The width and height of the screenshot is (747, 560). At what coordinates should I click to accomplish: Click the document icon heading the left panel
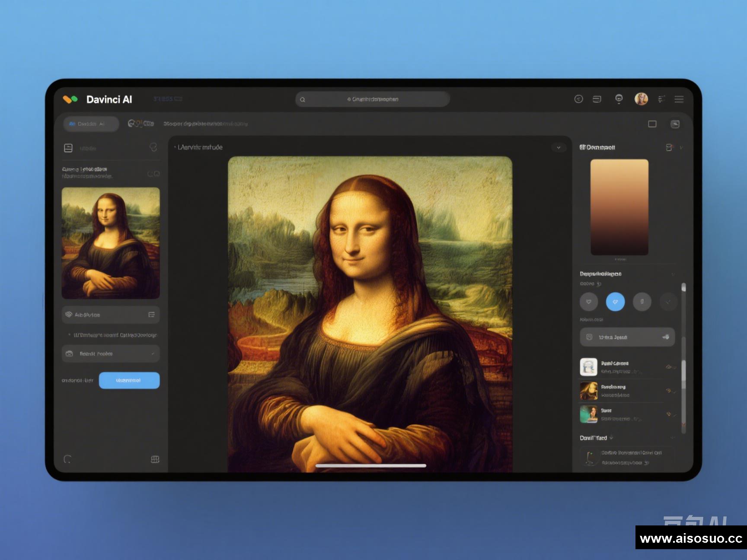pyautogui.click(x=68, y=148)
